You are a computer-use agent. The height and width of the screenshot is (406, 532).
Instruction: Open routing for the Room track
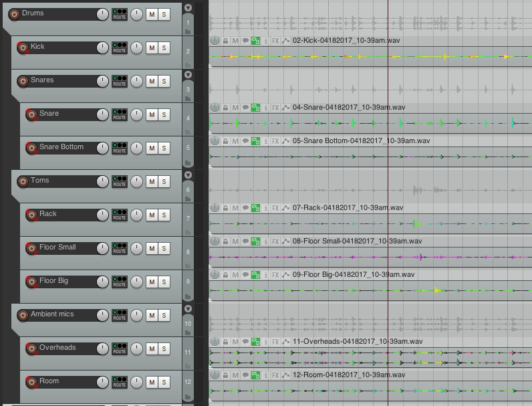[x=120, y=382]
